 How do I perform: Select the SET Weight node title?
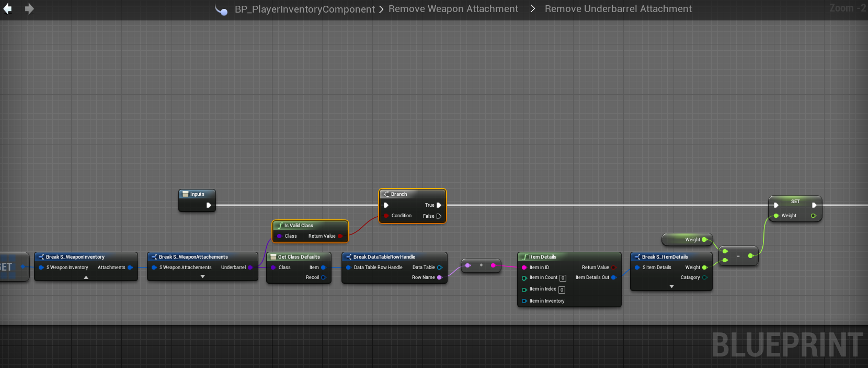pos(795,202)
